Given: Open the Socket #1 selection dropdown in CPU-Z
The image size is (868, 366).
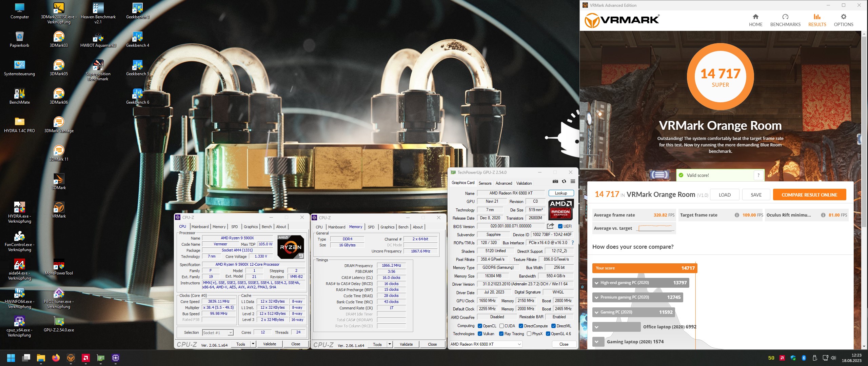Looking at the screenshot, I should click(218, 333).
